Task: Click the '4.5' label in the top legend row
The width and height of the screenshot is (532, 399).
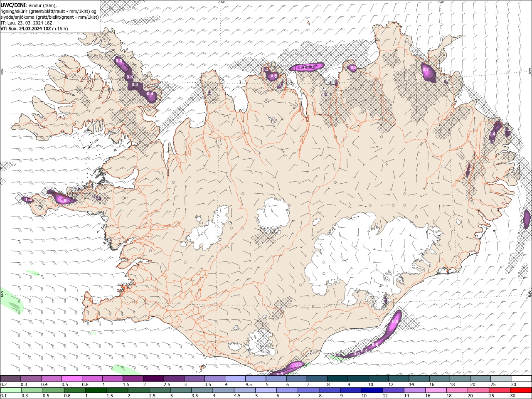Action: (x=249, y=384)
